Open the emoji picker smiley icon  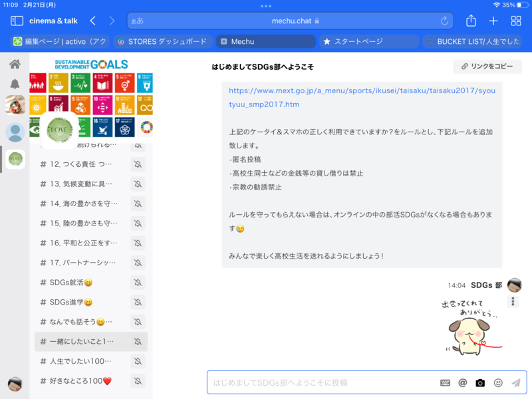coord(498,383)
